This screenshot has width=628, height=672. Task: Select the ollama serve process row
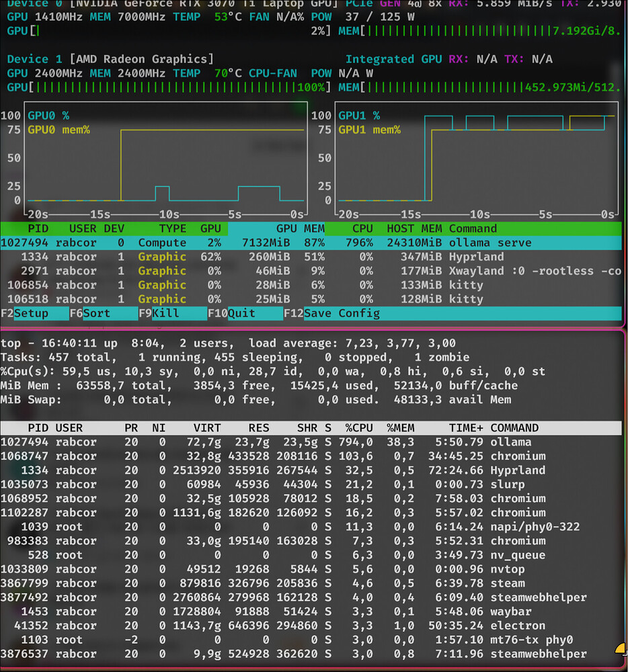click(202, 243)
